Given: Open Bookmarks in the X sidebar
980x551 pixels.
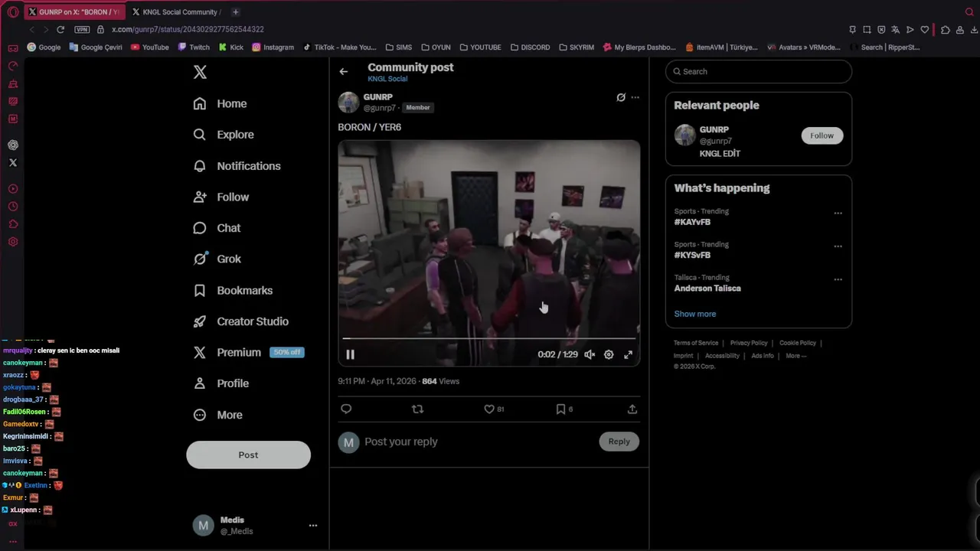Looking at the screenshot, I should coord(233,291).
